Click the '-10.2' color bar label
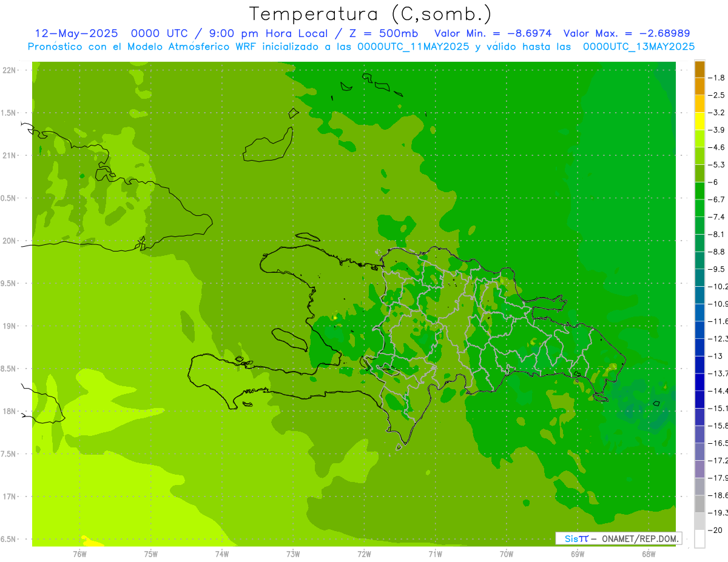Image resolution: width=728 pixels, height=562 pixels. 718,286
